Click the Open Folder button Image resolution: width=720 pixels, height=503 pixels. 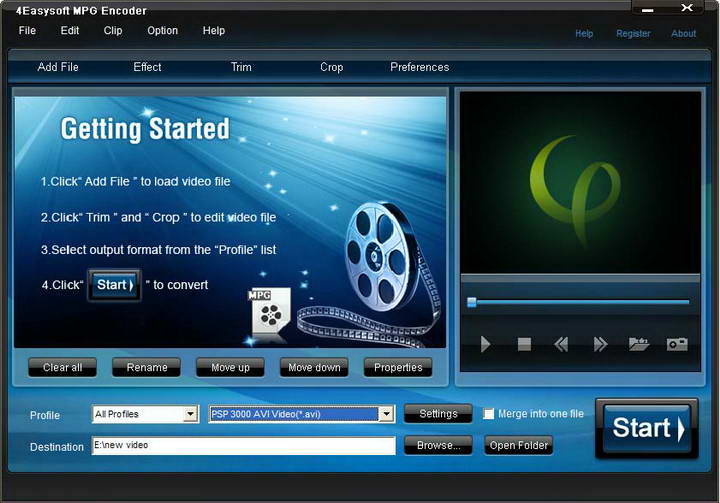[518, 445]
